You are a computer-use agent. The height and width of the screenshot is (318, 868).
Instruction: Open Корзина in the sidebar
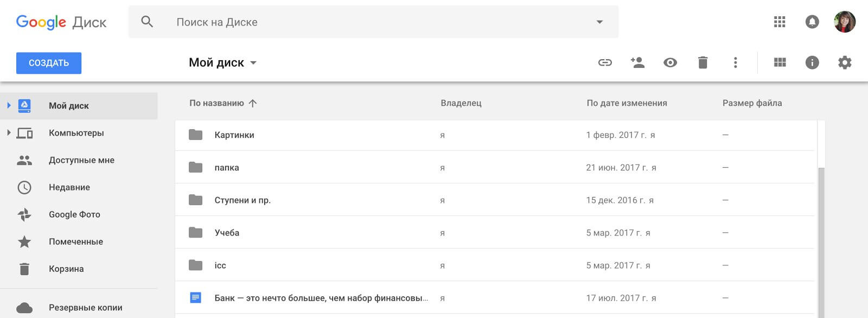coord(66,269)
